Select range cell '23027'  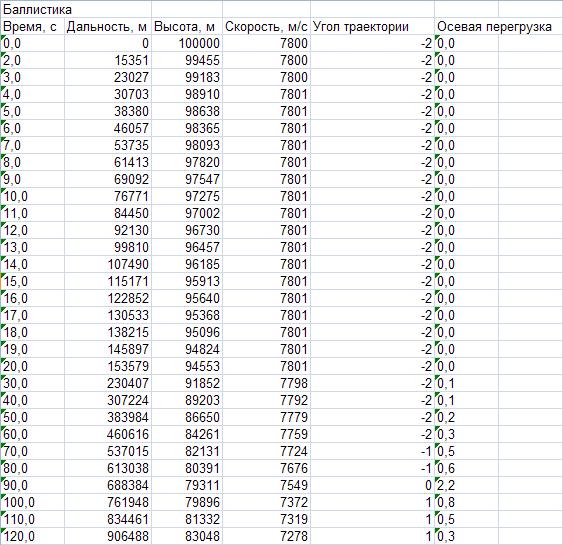(108, 78)
